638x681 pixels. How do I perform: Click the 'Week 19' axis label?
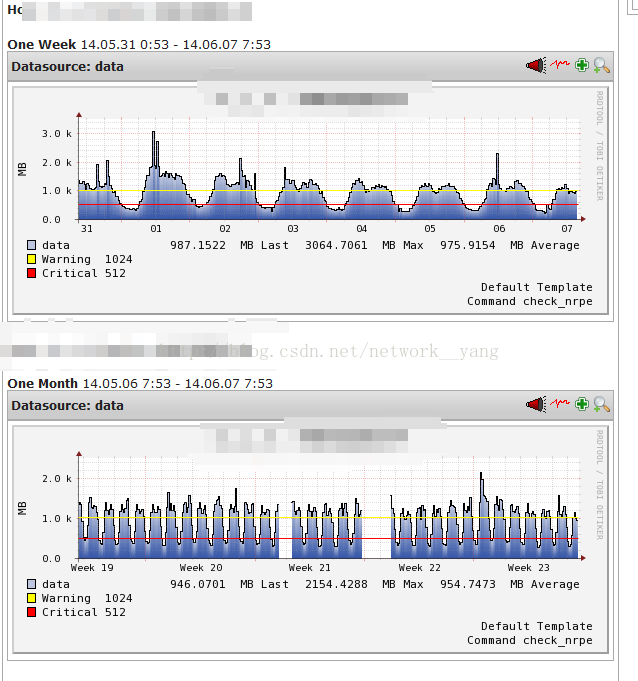click(92, 568)
